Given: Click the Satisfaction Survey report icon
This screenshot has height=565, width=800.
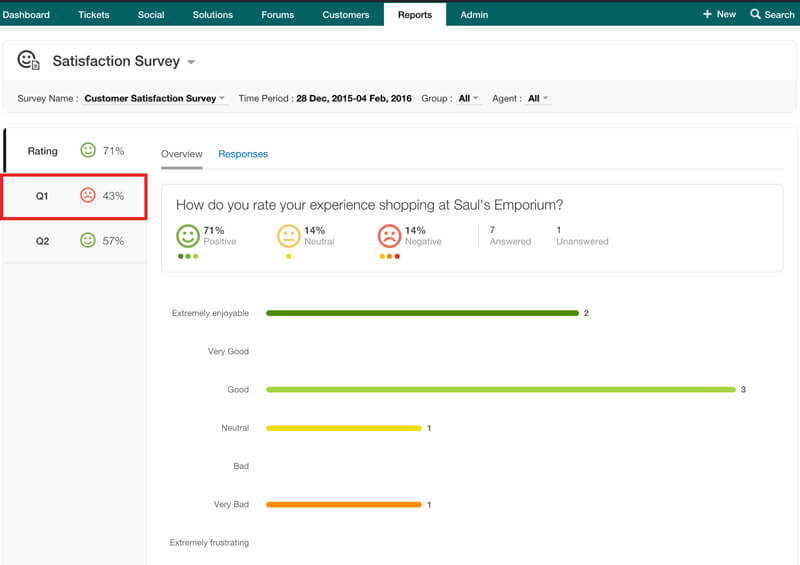Looking at the screenshot, I should click(x=28, y=61).
